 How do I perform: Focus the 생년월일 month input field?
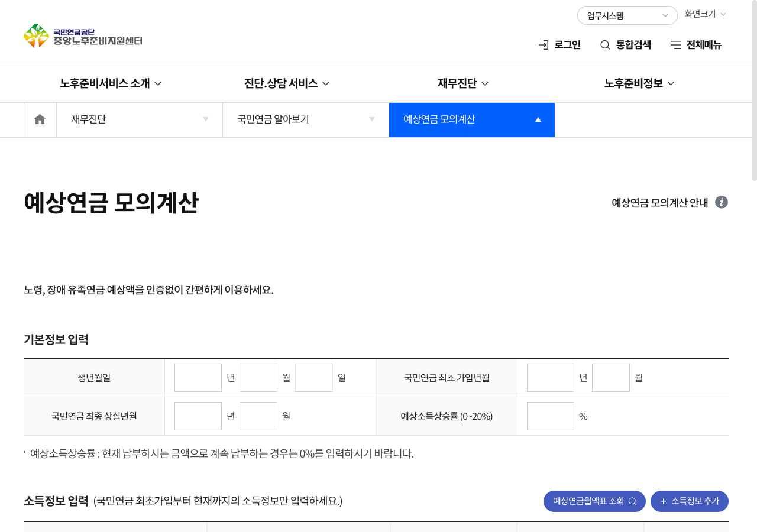[258, 378]
